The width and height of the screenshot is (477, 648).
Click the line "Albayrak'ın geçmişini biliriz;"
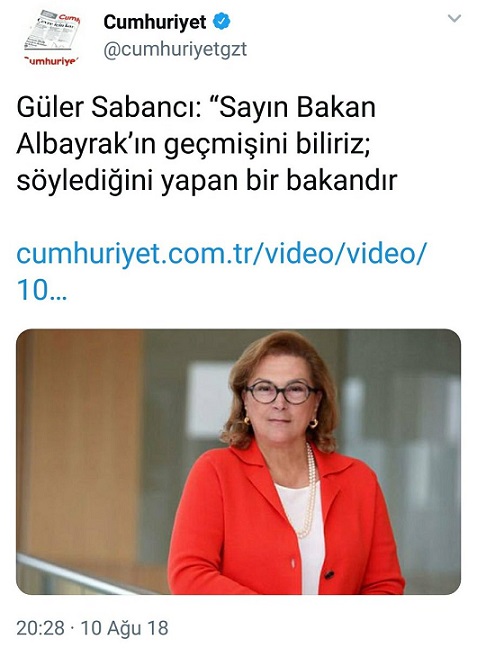click(x=193, y=144)
